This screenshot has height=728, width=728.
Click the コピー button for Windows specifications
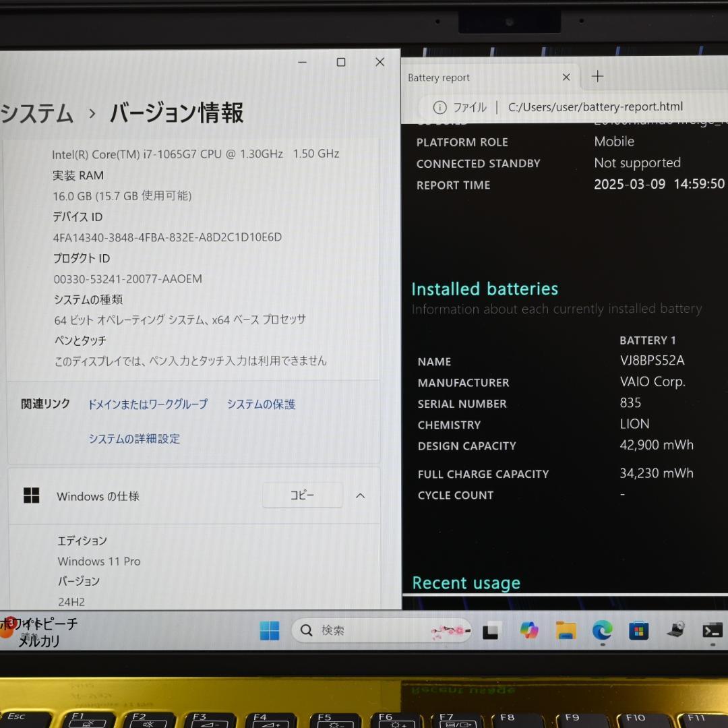[302, 495]
